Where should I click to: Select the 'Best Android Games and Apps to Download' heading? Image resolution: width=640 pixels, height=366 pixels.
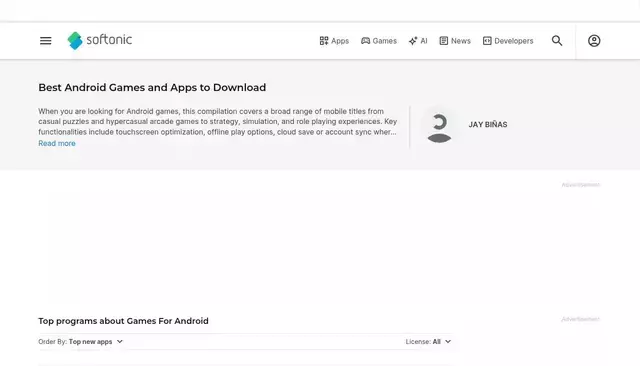point(152,87)
